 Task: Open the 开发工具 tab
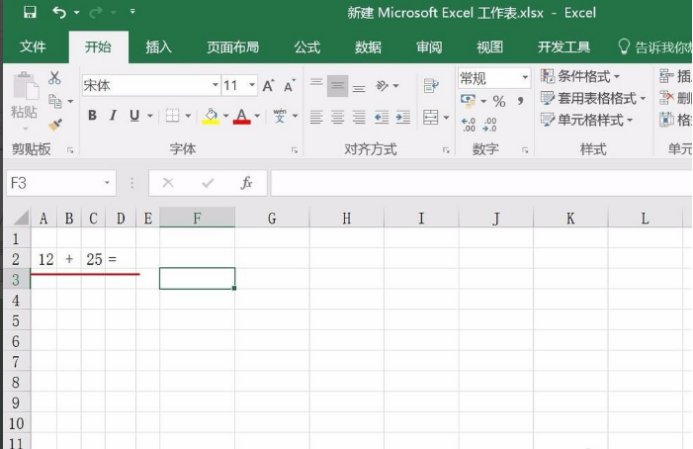pos(564,47)
